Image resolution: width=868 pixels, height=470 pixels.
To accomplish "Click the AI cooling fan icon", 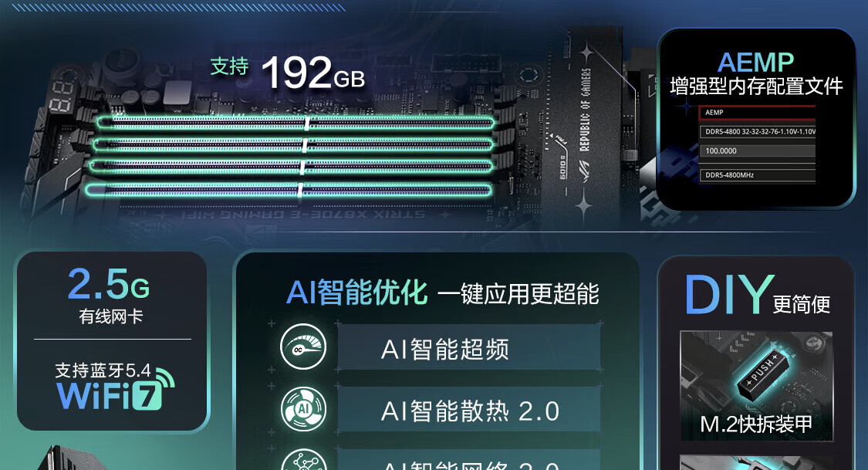I will tap(302, 409).
